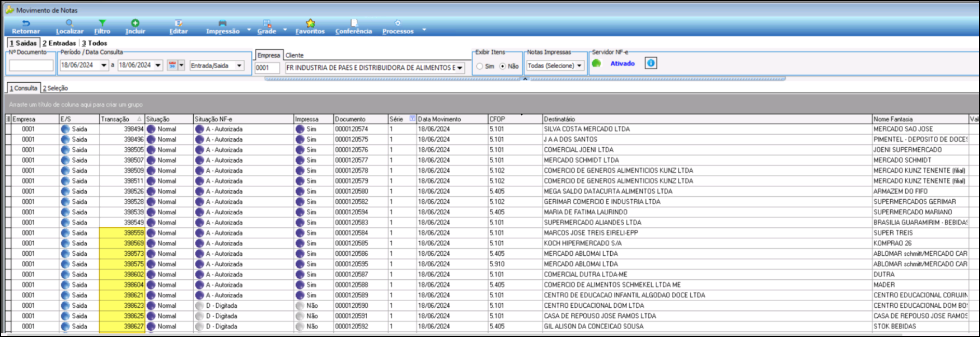This screenshot has width=980, height=337.
Task: Click the Série column filter icon
Action: [412, 119]
